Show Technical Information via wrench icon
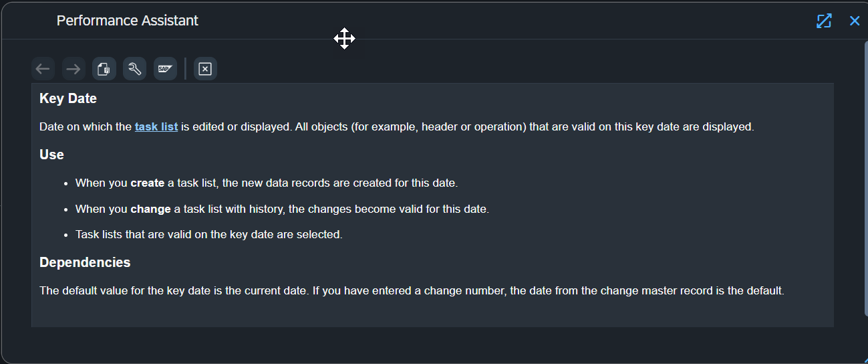868x364 pixels. (134, 69)
